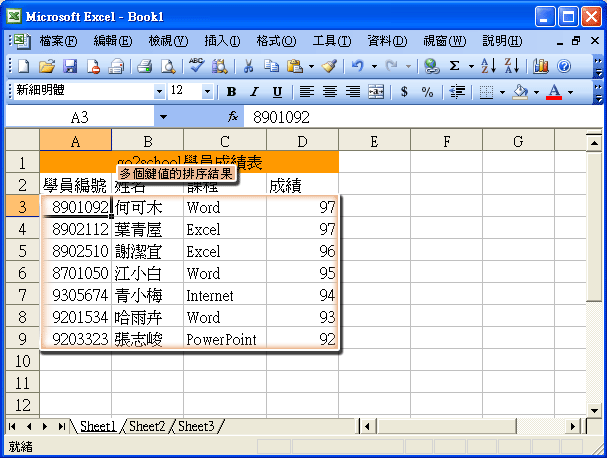Open the Undo history dropdown arrow

pos(374,67)
